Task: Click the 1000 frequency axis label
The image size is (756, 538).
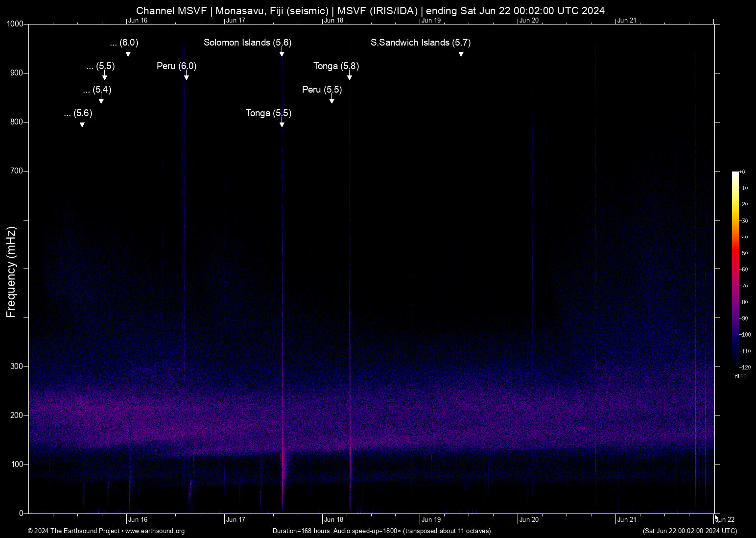Action: [x=15, y=24]
